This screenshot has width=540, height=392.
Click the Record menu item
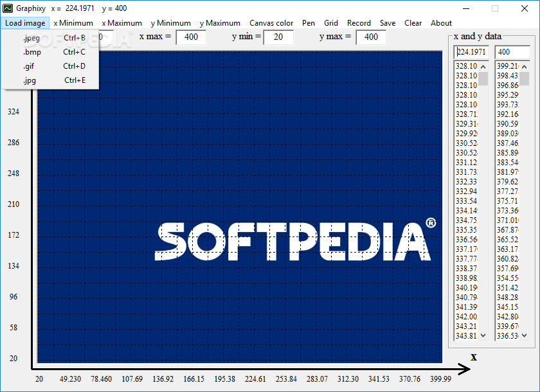tap(359, 23)
